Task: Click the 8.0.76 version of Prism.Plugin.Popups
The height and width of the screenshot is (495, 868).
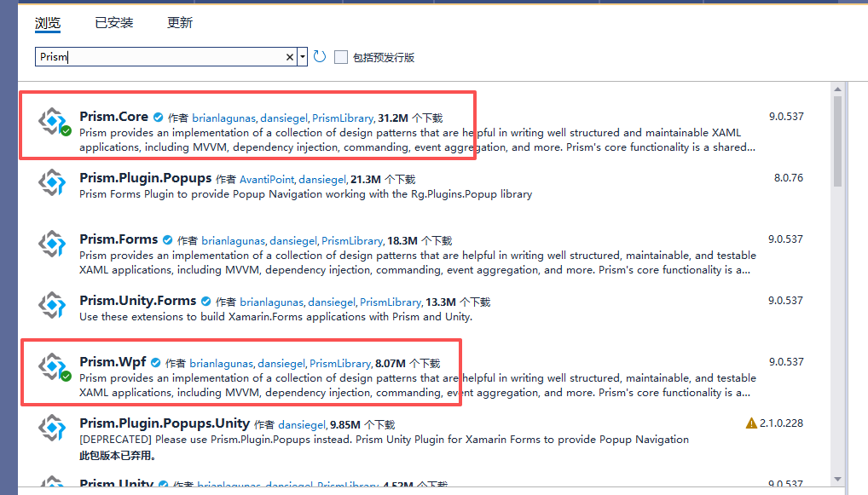Action: [x=789, y=178]
